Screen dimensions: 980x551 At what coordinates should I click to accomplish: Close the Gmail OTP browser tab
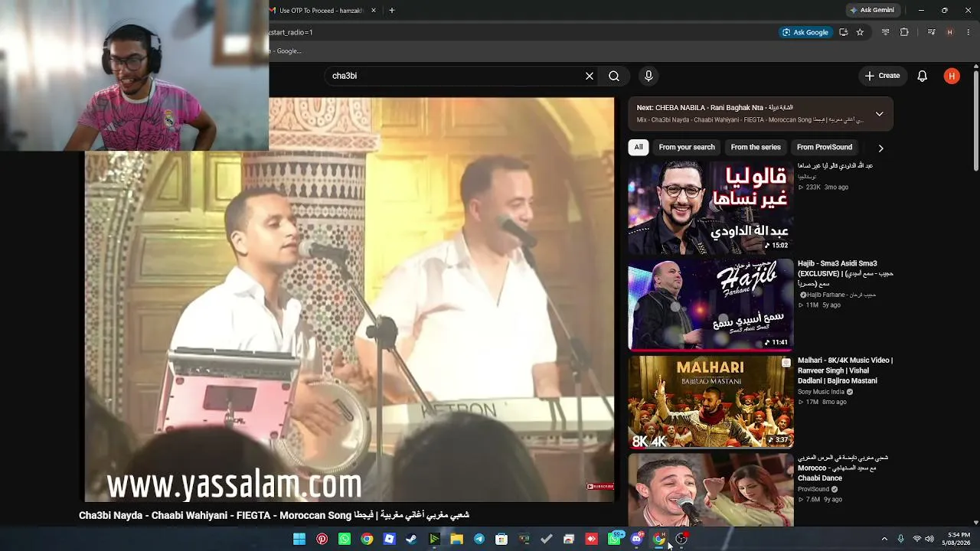374,11
